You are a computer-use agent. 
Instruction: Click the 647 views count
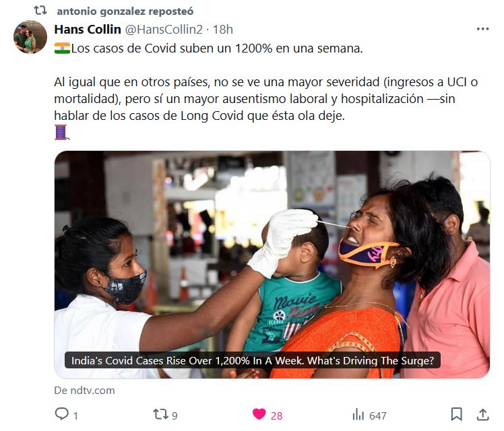click(378, 416)
